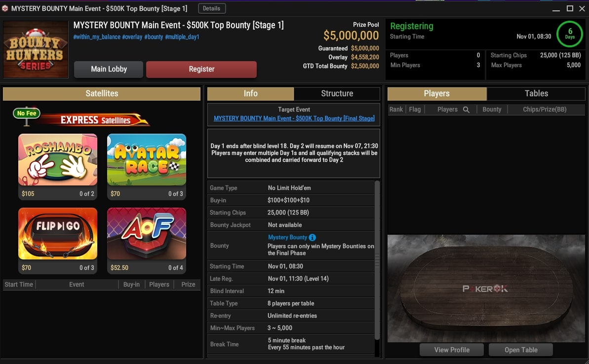Search players with the magnifier icon
Image resolution: width=589 pixels, height=364 pixels.
tap(466, 109)
